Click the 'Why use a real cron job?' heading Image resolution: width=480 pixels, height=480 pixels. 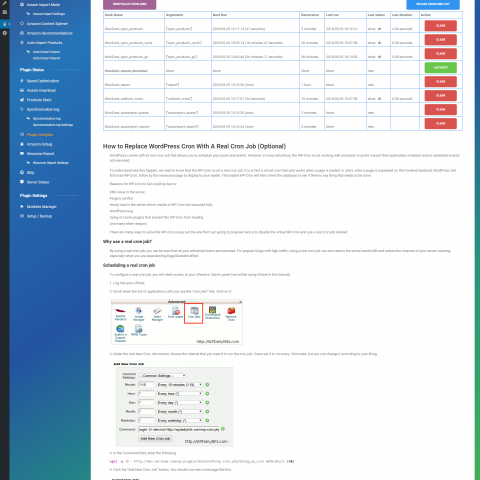[x=127, y=242]
